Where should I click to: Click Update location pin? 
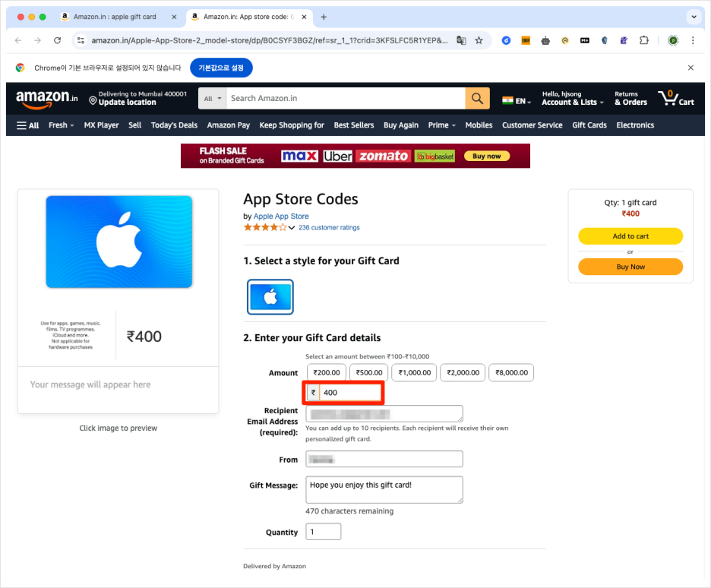(x=137, y=98)
